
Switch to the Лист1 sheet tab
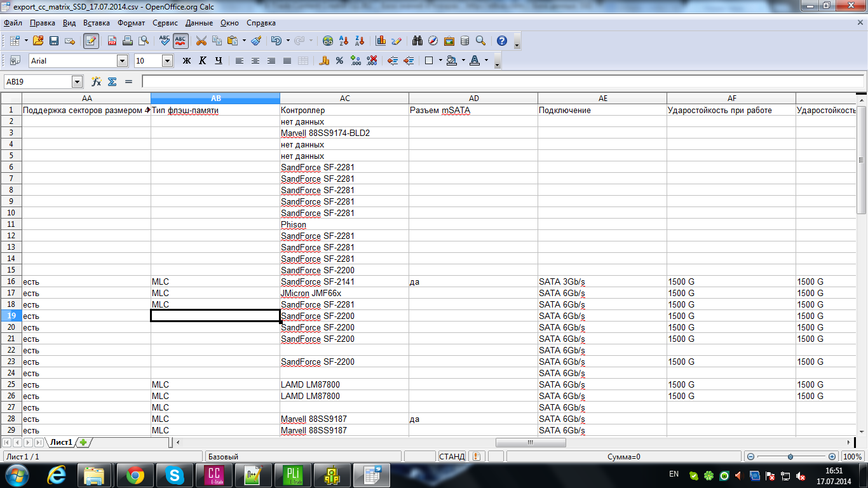[62, 442]
